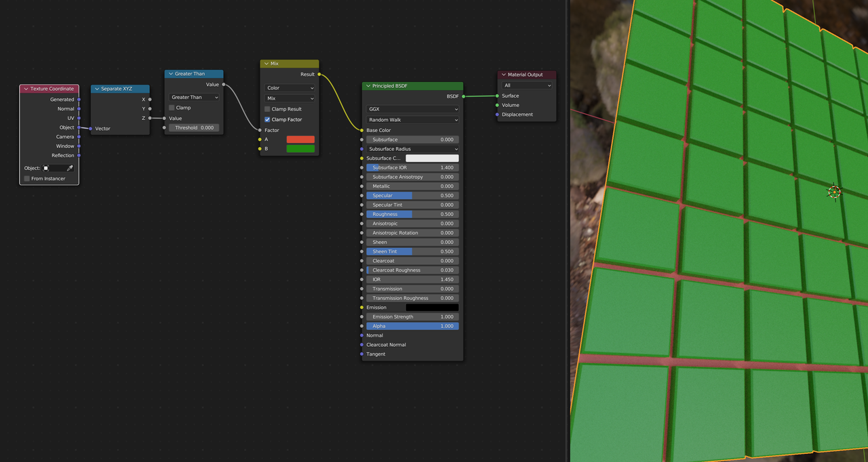Screen dimensions: 868x462
Task: Open the All target dropdown on Material Output
Action: coord(527,85)
